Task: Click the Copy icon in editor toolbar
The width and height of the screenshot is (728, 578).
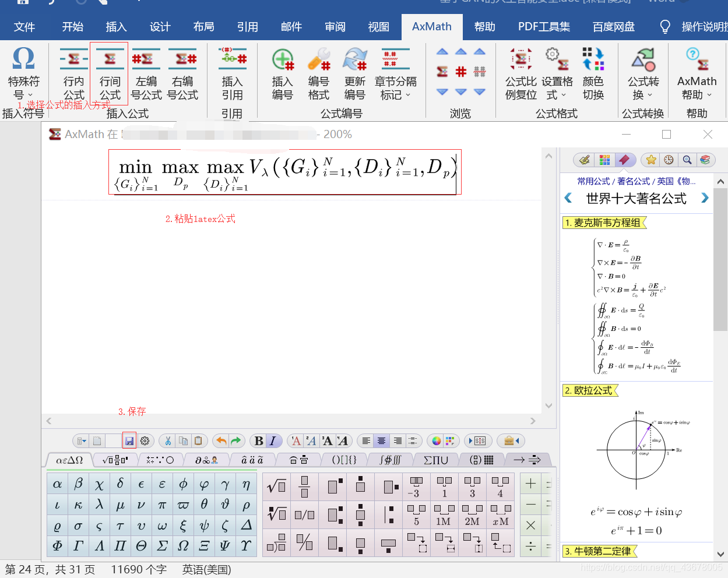Action: tap(183, 441)
